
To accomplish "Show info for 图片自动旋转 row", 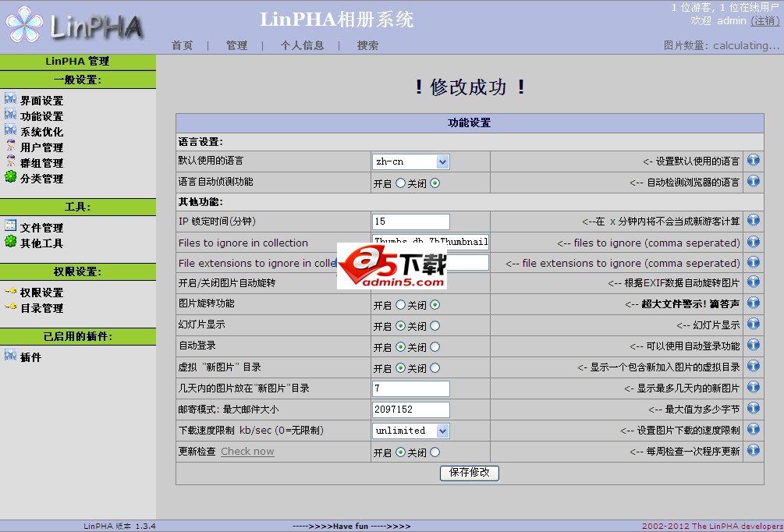I will point(754,282).
